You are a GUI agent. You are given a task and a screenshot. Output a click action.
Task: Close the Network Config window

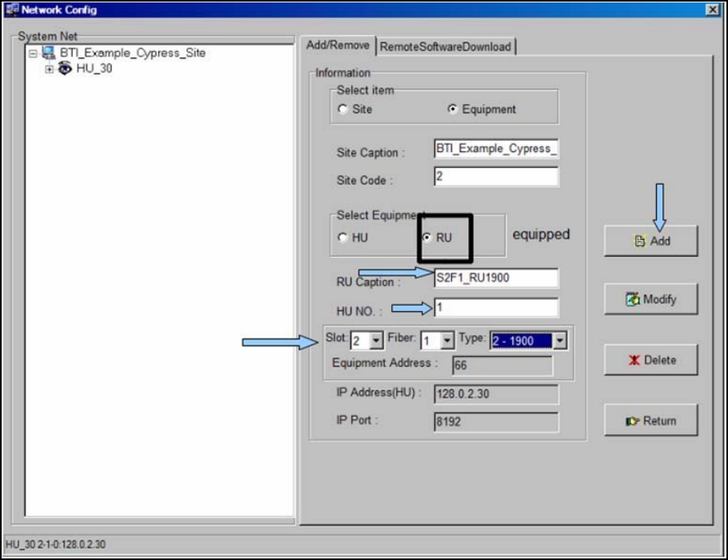click(712, 10)
